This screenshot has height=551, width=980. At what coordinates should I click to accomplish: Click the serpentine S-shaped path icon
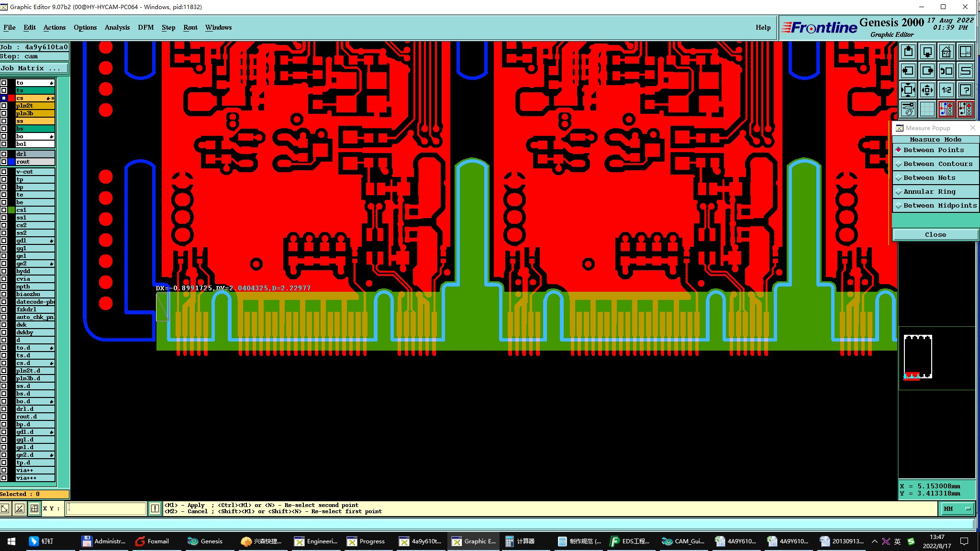pyautogui.click(x=966, y=71)
